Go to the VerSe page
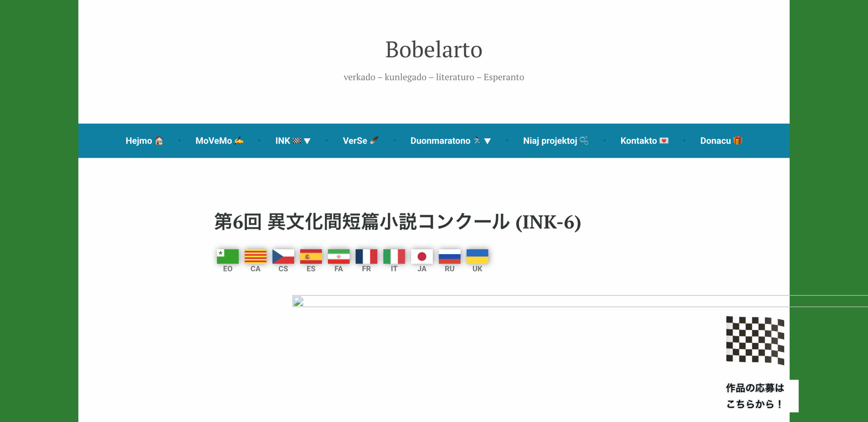The height and width of the screenshot is (422, 868). coord(360,141)
